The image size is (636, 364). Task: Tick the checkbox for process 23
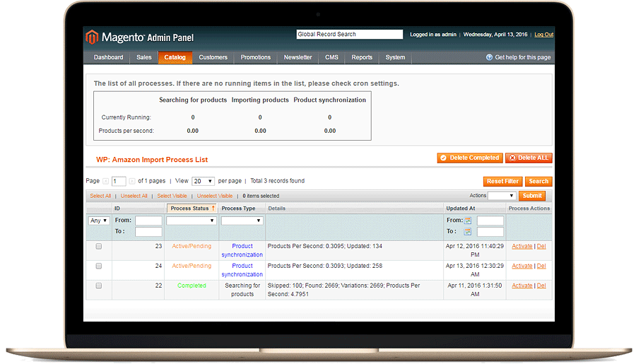point(98,247)
